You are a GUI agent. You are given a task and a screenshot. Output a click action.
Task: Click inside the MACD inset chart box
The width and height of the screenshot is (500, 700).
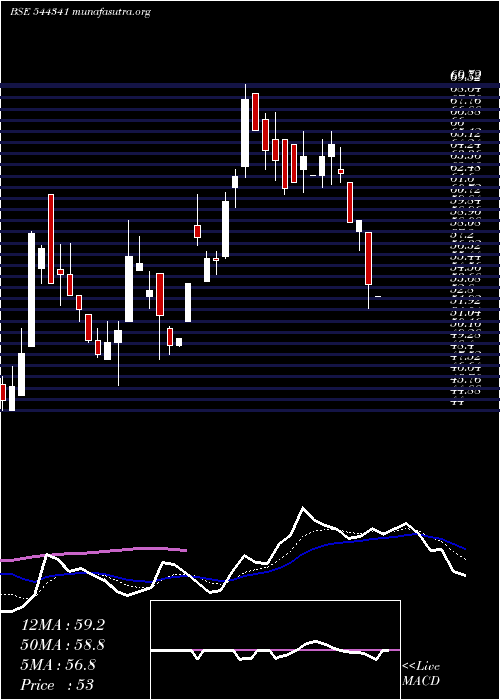coord(275,650)
